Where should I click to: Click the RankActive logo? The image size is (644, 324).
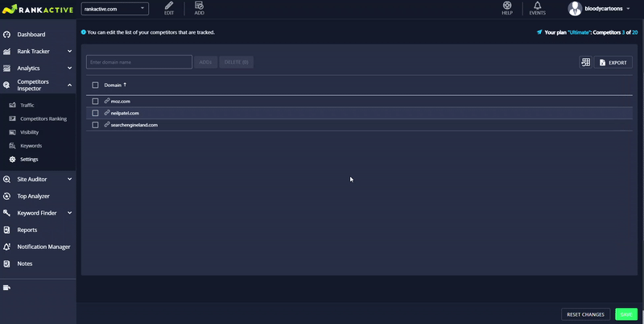[x=38, y=9]
